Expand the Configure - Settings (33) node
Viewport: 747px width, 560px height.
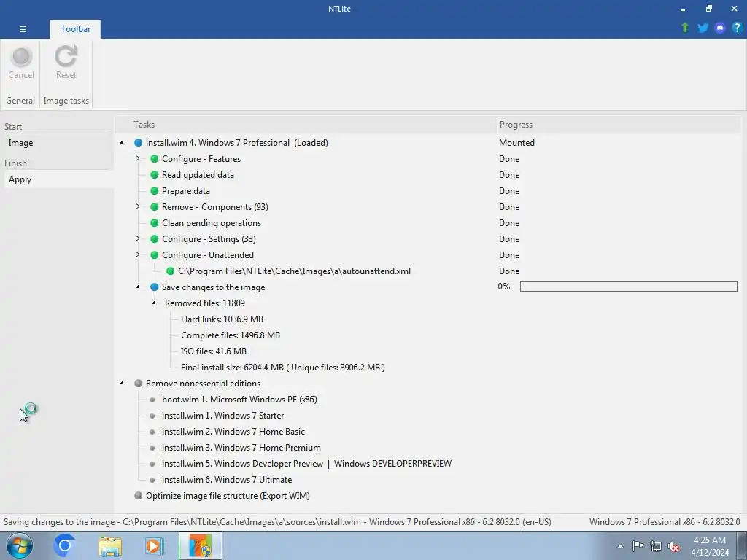137,238
